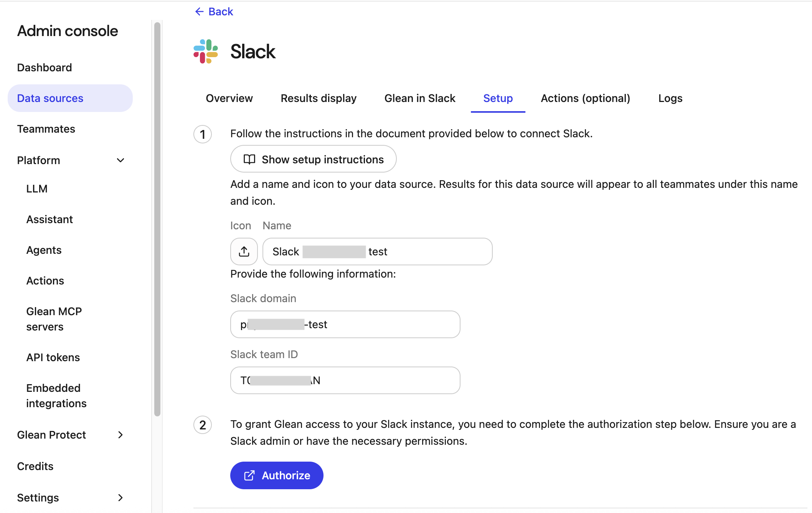Click the back arrow icon
The image size is (812, 513).
pos(199,12)
